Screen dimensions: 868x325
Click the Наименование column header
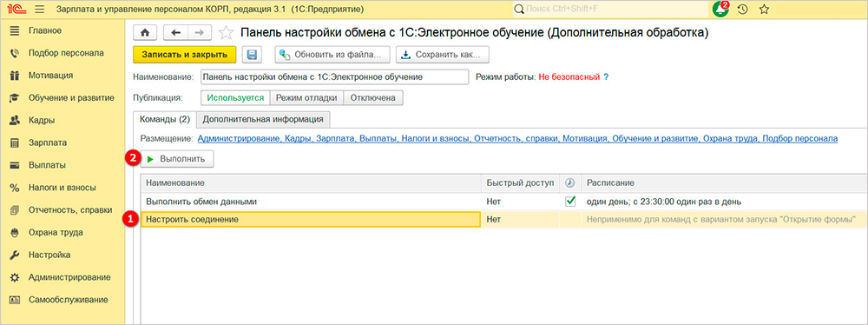click(312, 182)
